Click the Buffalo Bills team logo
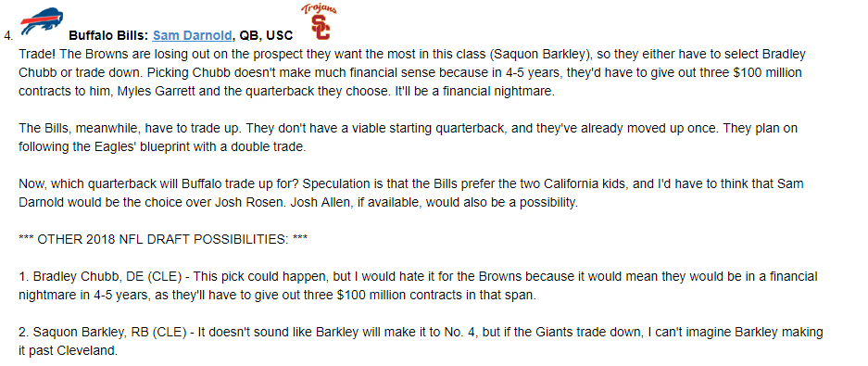 42,21
